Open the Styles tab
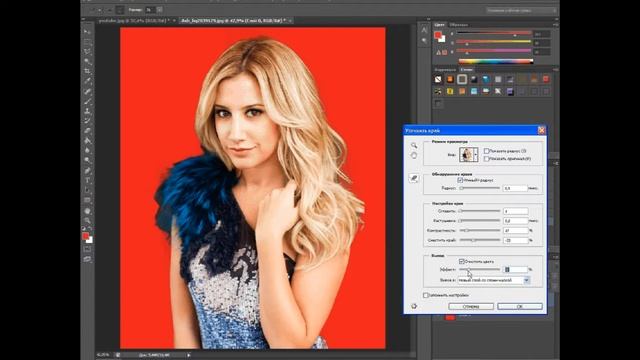Viewport: 640px width, 360px height. [467, 70]
